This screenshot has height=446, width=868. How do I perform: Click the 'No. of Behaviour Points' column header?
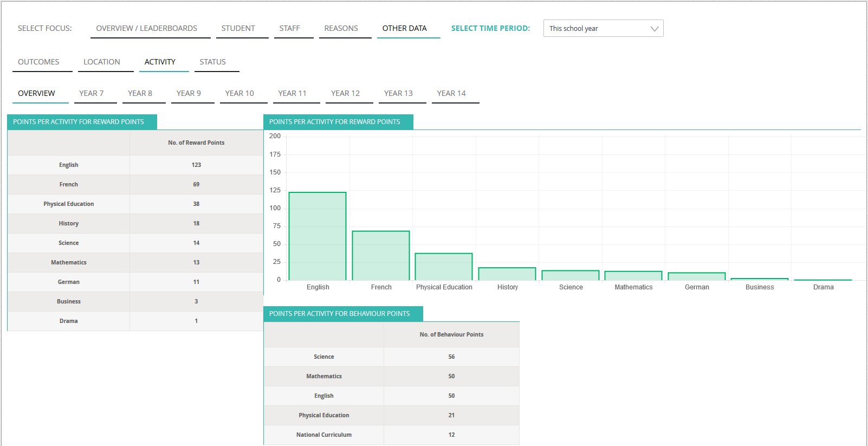(451, 335)
